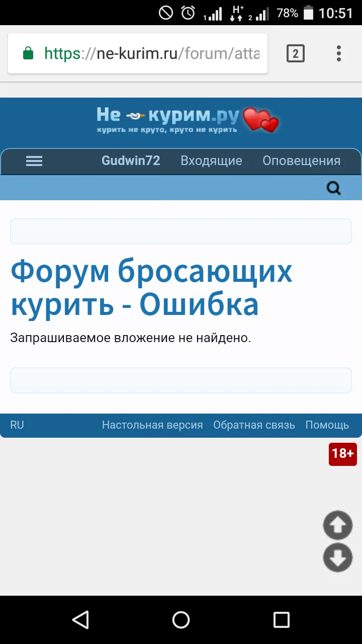Tap the green padlock security icon
Image resolution: width=362 pixels, height=644 pixels.
point(28,53)
